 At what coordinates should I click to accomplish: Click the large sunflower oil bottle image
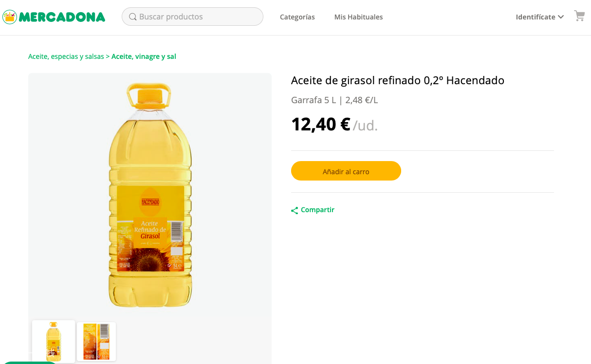150,195
